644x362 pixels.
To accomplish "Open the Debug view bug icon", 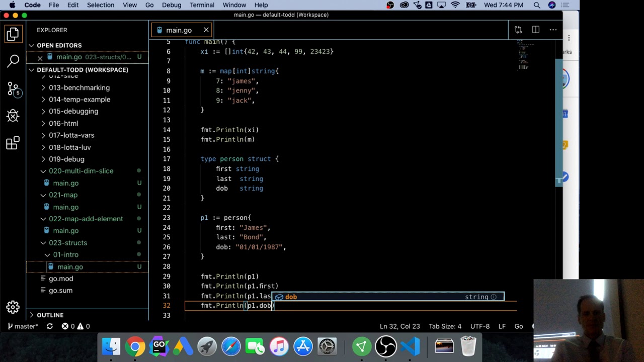I will [13, 116].
